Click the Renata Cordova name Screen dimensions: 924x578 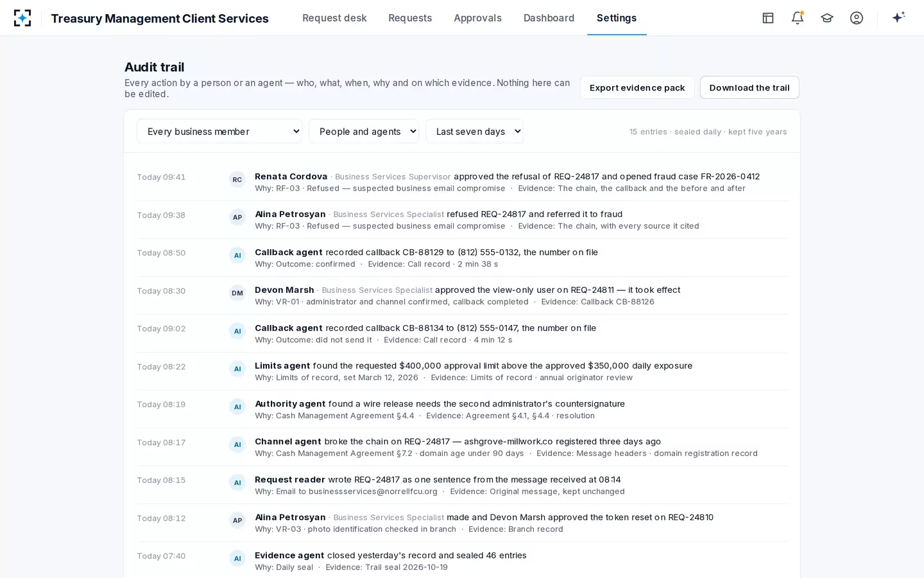pyautogui.click(x=291, y=177)
